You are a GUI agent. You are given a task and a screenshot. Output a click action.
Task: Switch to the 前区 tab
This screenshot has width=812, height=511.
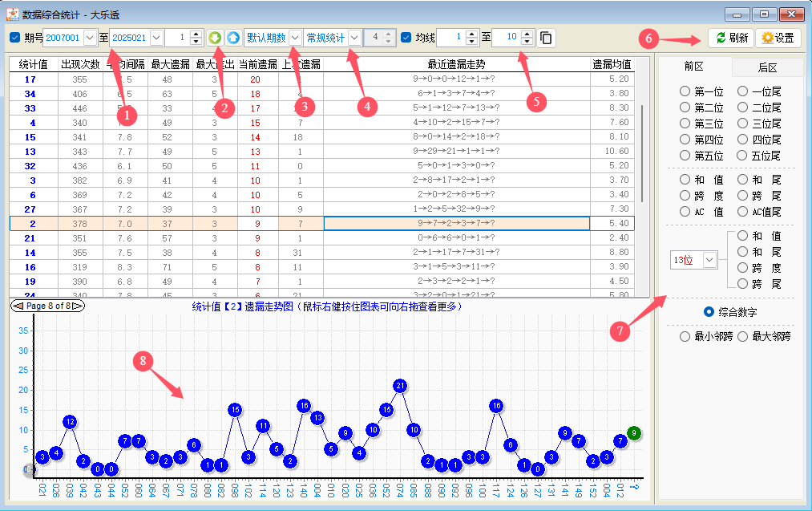tap(694, 67)
